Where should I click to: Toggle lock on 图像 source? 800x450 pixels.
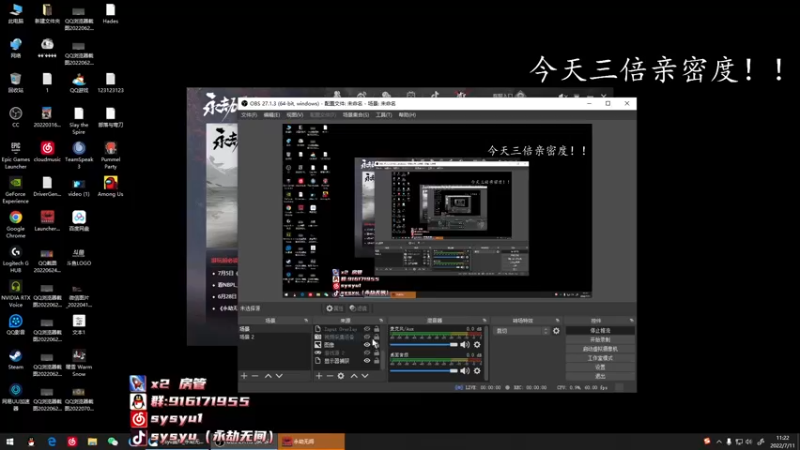pos(377,345)
